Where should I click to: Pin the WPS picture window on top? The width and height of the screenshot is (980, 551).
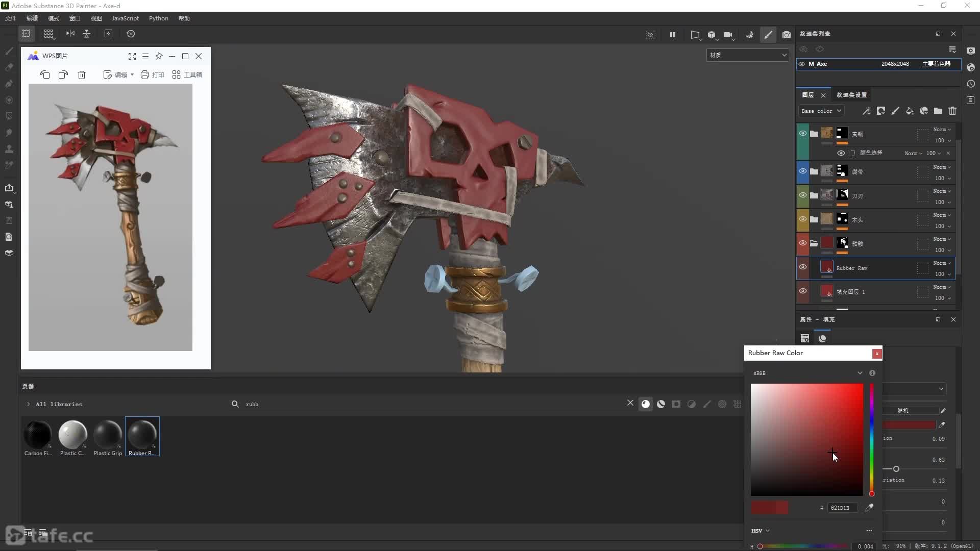[159, 56]
